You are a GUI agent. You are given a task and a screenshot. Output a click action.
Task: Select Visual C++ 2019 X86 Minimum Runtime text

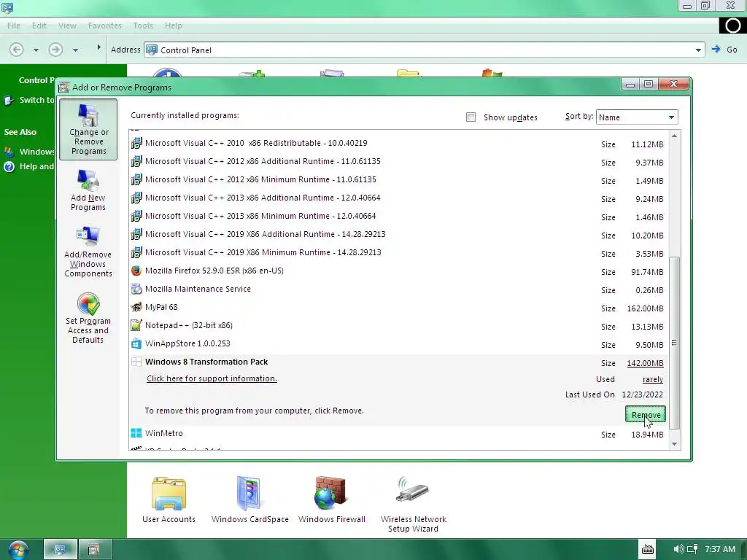[263, 252]
